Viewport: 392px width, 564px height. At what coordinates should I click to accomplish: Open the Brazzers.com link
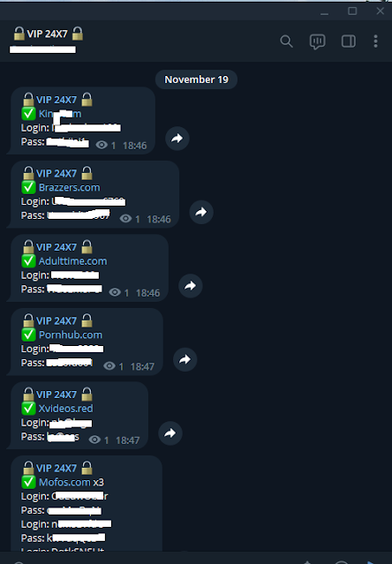pos(69,187)
